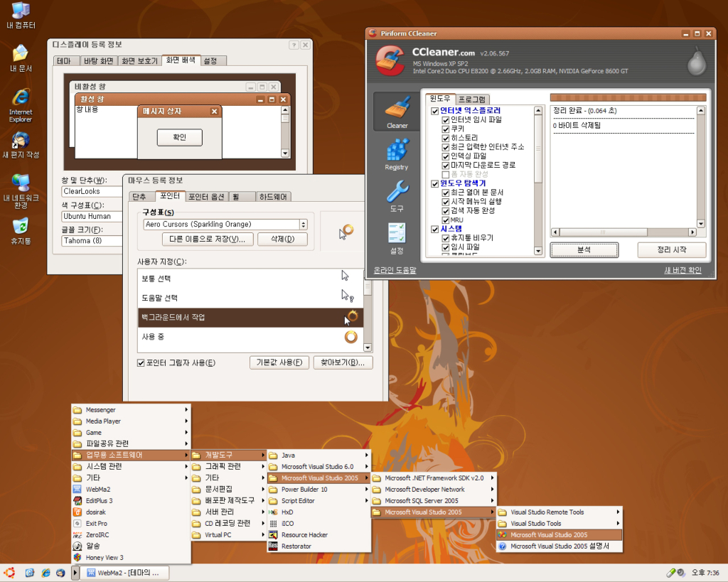Image resolution: width=728 pixels, height=582 pixels.
Task: Launch Internet Explorer from the desktop icon
Action: click(21, 106)
